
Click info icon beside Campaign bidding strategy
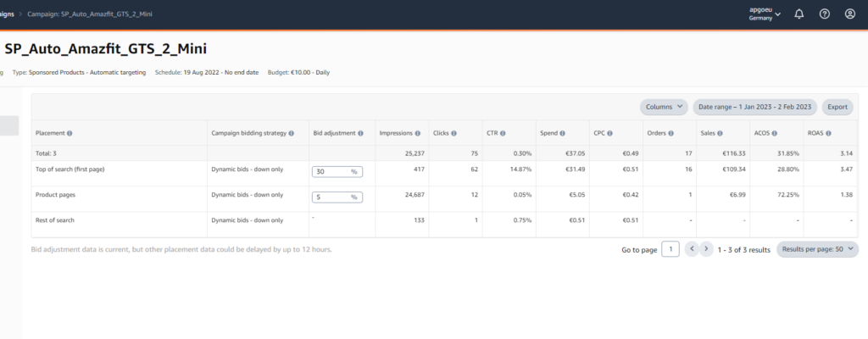tap(292, 134)
